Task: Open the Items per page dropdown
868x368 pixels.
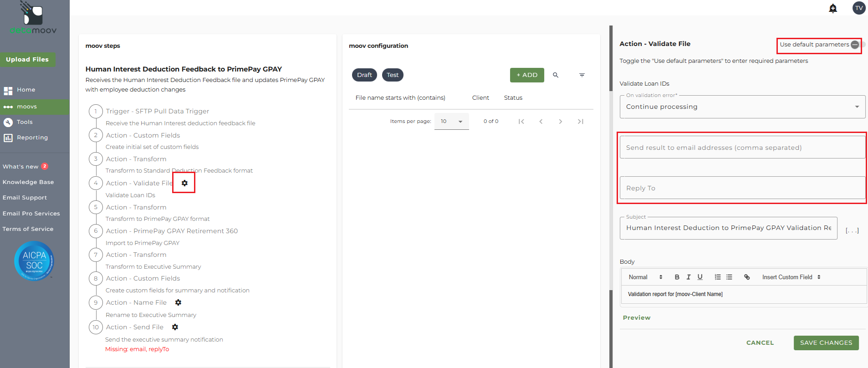Action: tap(451, 122)
